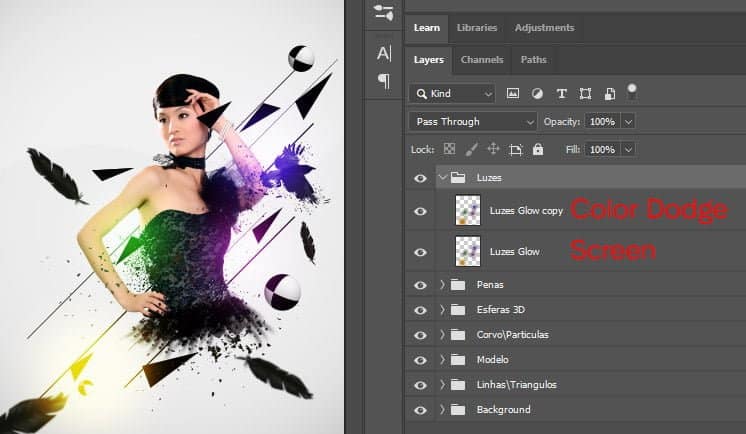This screenshot has width=746, height=434.
Task: Select the Luzes Glow copy layer name
Action: point(526,211)
